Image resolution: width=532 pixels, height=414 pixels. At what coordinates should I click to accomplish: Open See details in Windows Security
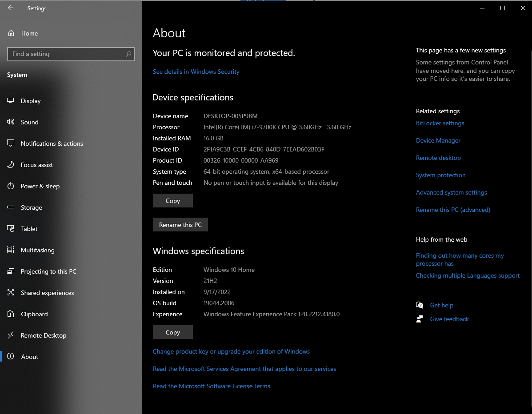click(x=196, y=72)
